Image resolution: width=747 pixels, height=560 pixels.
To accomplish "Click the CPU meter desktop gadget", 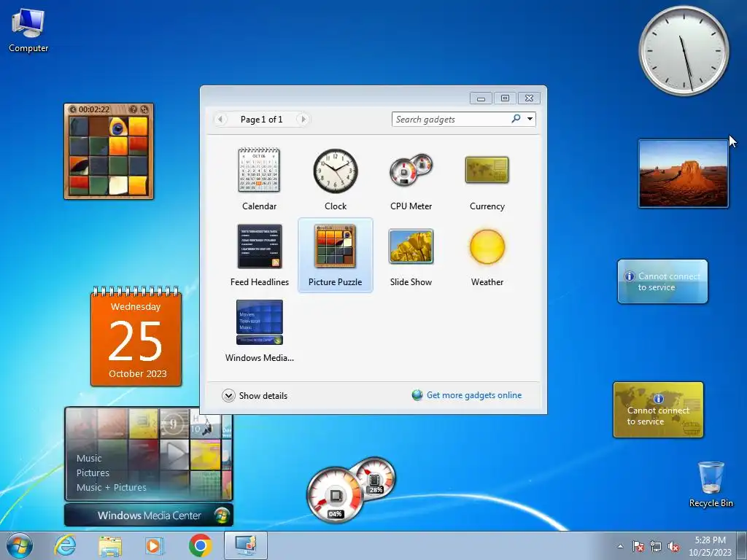I will 351,490.
